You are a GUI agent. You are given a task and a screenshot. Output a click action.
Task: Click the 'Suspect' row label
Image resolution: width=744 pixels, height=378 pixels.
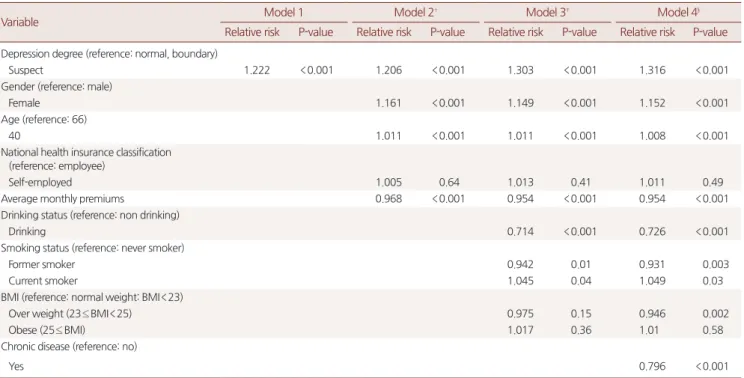(x=26, y=70)
